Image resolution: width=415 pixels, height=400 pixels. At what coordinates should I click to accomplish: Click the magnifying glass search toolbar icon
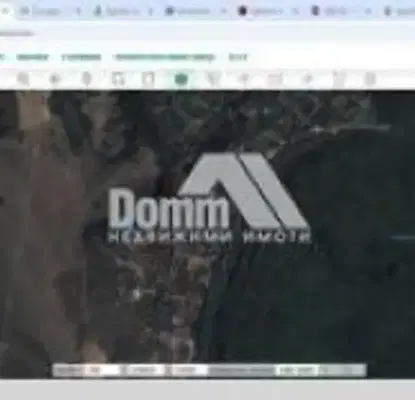pyautogui.click(x=23, y=79)
